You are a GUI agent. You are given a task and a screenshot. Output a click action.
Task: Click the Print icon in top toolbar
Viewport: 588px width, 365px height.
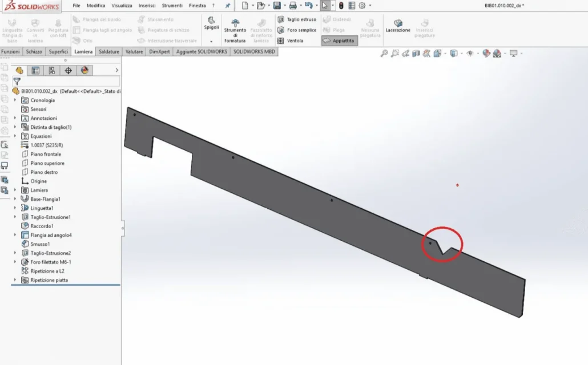click(293, 5)
